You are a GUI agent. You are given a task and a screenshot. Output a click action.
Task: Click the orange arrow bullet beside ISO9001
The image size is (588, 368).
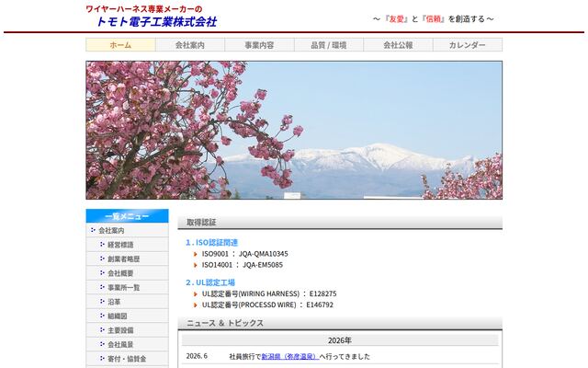(x=196, y=254)
